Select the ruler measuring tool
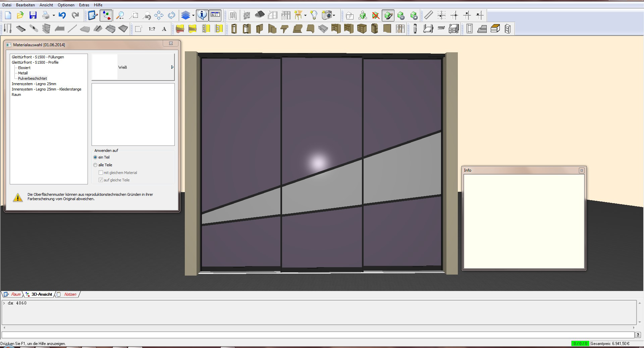 (x=428, y=15)
